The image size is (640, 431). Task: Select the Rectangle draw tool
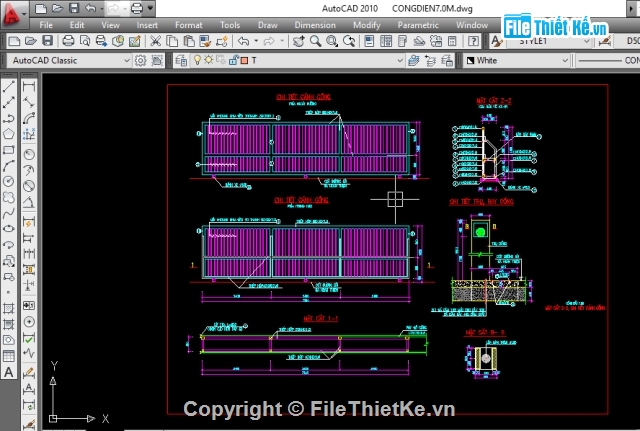(x=9, y=150)
